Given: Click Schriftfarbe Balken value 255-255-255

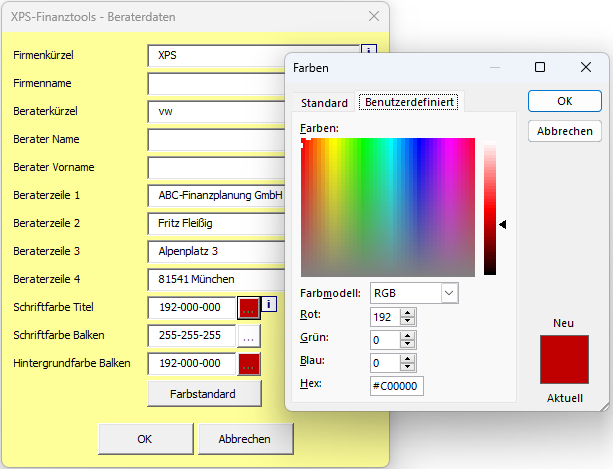Looking at the screenshot, I should click(192, 335).
